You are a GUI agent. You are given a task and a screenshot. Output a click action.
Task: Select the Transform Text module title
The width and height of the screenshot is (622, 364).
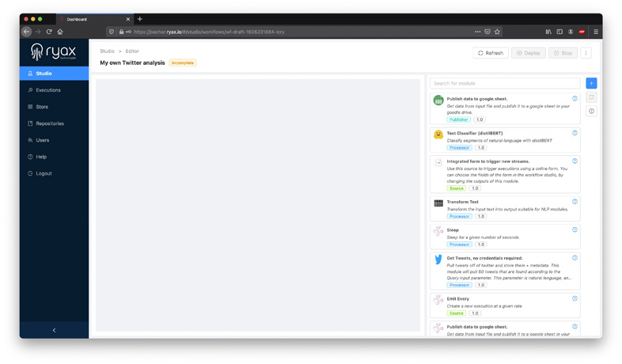point(462,202)
